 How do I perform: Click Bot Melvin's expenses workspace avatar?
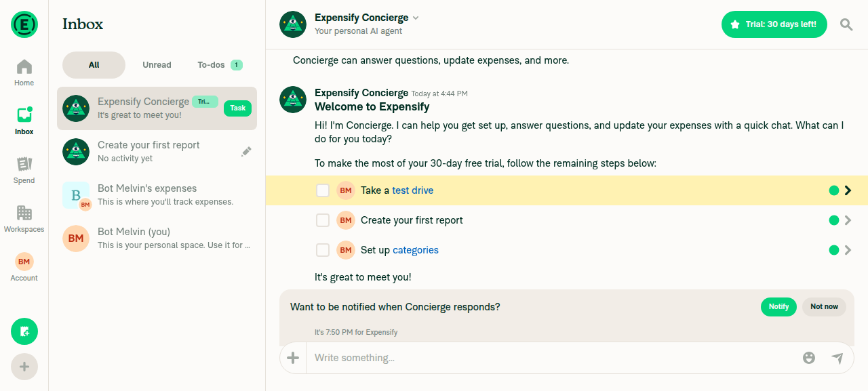pos(76,195)
